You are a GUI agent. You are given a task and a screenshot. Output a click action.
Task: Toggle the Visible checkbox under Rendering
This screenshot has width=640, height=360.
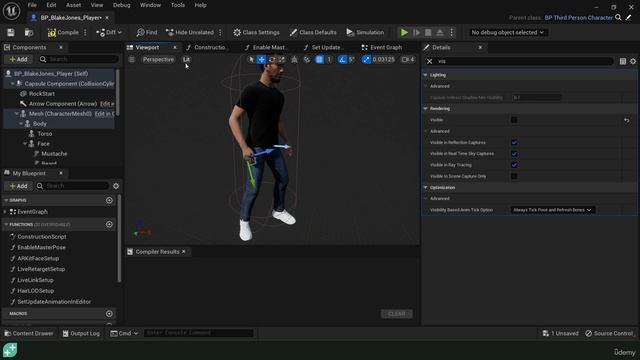(514, 120)
